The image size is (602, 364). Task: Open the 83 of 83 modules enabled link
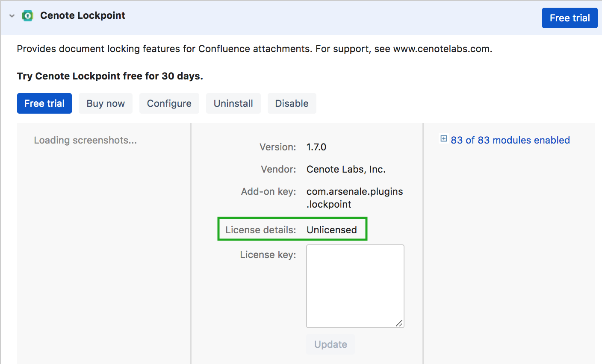tap(510, 140)
